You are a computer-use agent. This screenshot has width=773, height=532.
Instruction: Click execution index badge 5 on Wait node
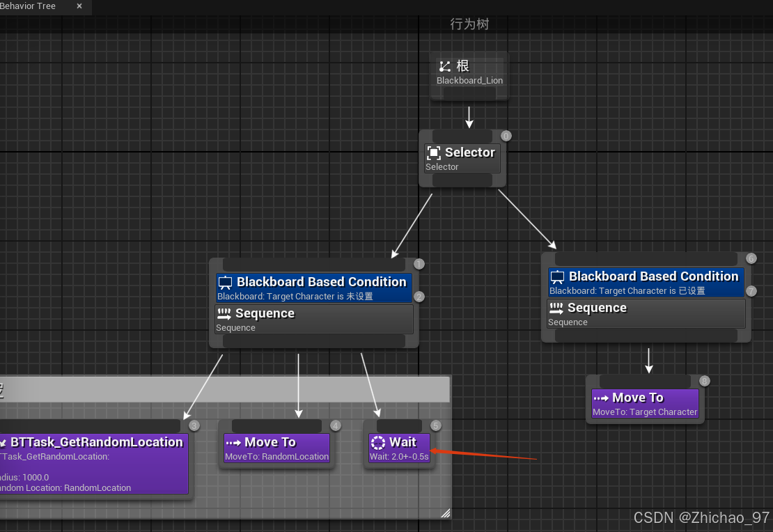point(435,426)
